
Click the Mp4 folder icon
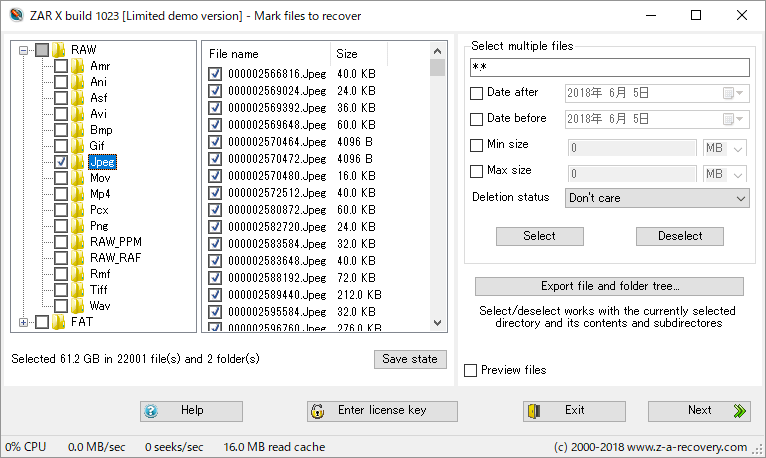[x=77, y=194]
